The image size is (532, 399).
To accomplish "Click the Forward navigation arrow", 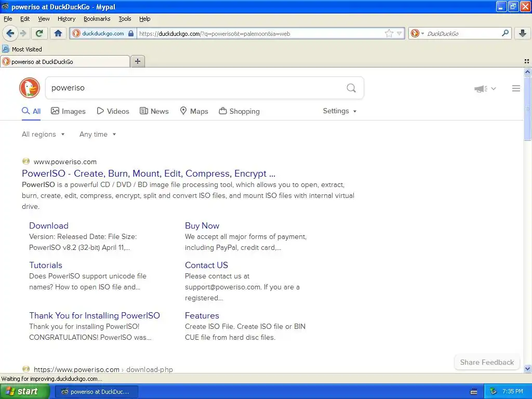I will 23,33.
